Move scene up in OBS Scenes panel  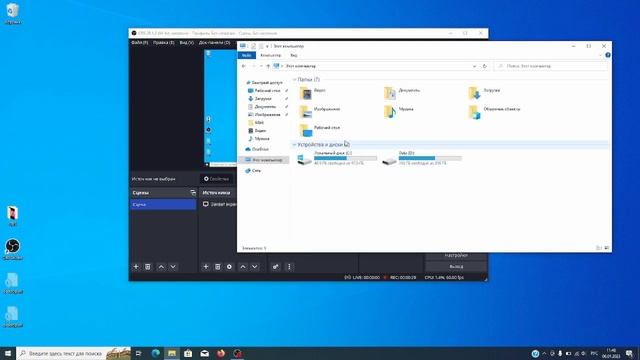click(161, 267)
